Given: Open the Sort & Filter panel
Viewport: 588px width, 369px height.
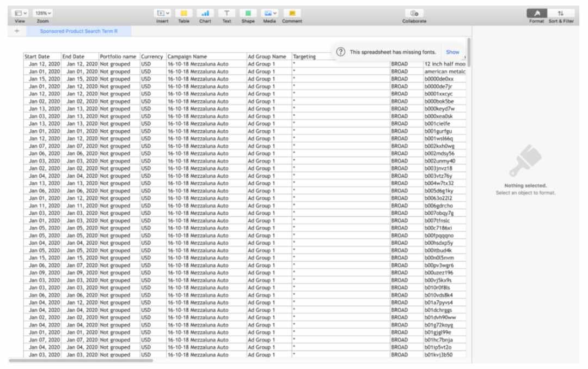Looking at the screenshot, I should point(561,13).
